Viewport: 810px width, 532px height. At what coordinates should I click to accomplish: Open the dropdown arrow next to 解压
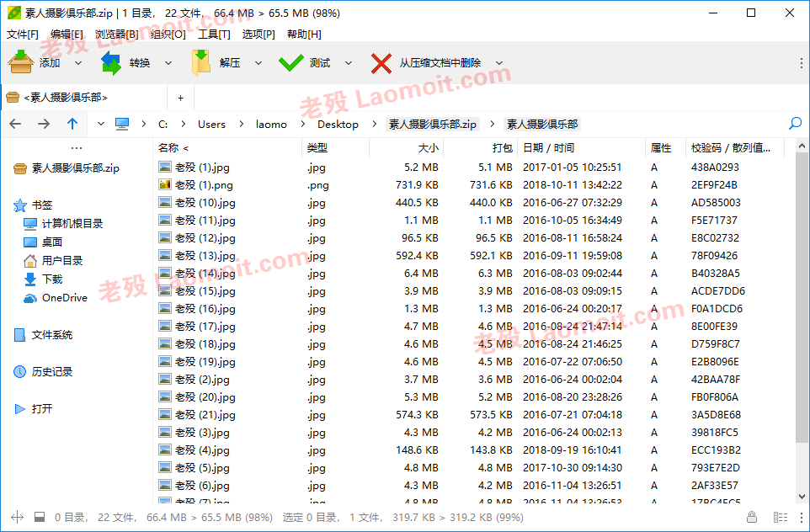click(x=258, y=63)
